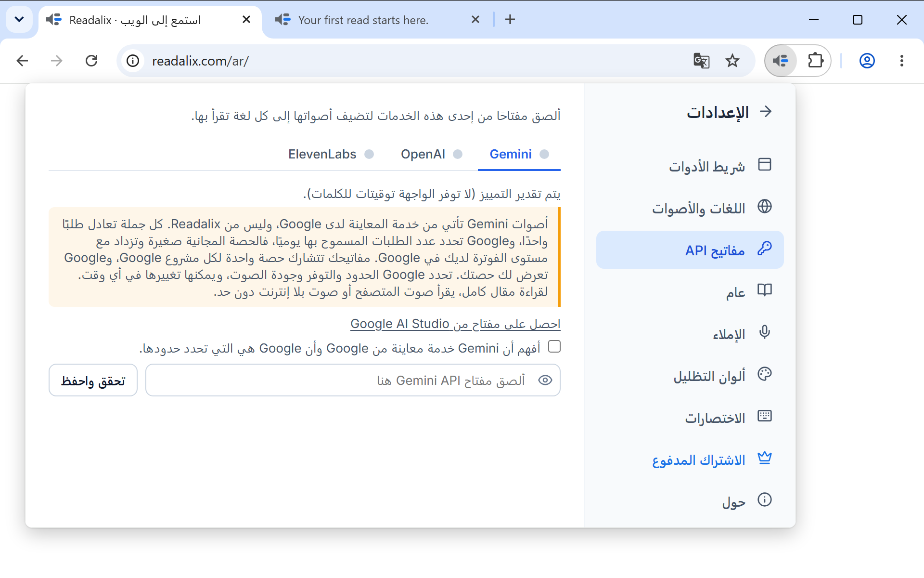The width and height of the screenshot is (924, 578).
Task: Expand the tab search dropdown
Action: (19, 19)
